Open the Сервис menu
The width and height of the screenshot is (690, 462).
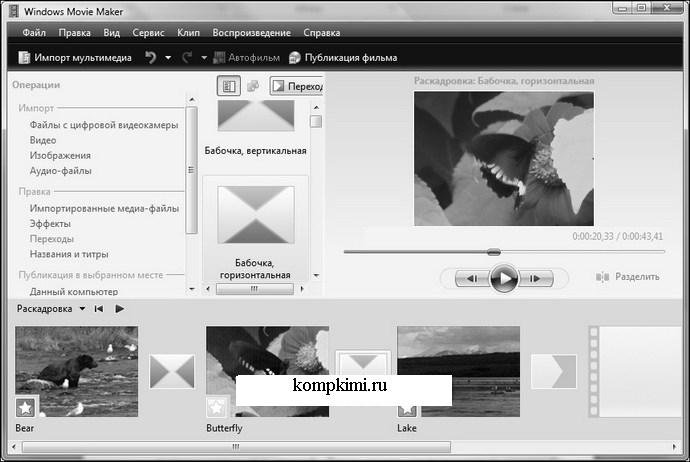tap(148, 33)
